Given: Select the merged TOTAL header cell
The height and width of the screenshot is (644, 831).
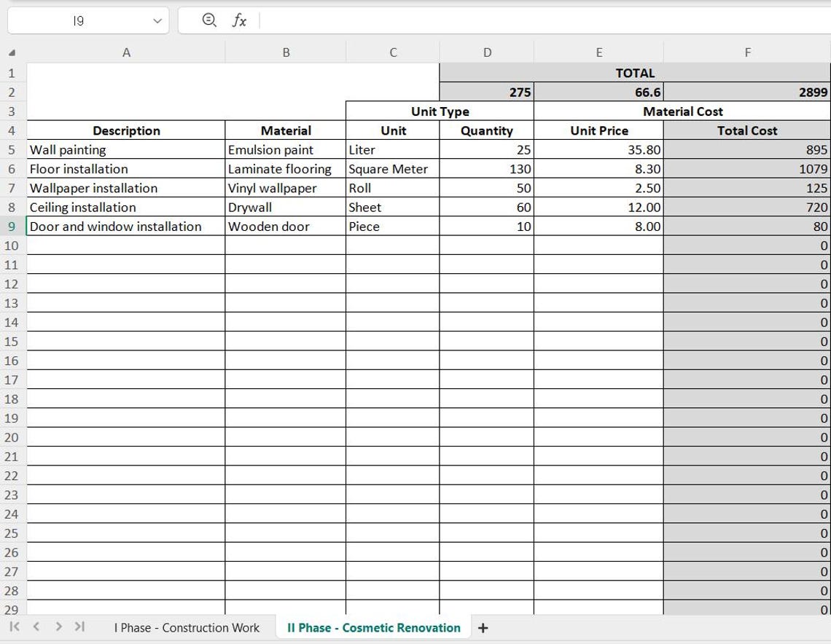Looking at the screenshot, I should coord(634,73).
